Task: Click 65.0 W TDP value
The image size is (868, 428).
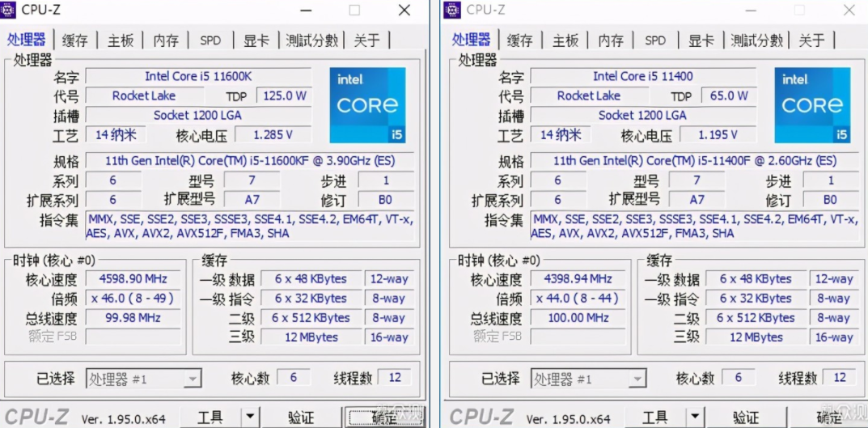Action: [x=729, y=95]
